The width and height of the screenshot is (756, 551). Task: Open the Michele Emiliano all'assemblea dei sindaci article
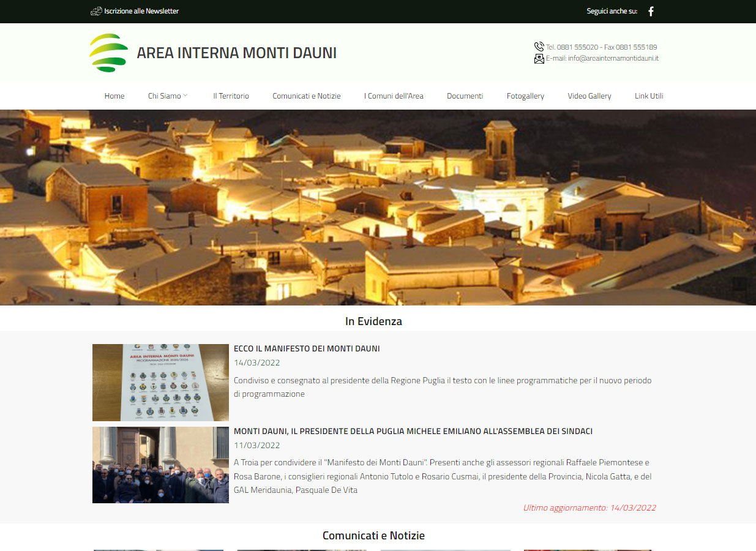click(x=413, y=431)
